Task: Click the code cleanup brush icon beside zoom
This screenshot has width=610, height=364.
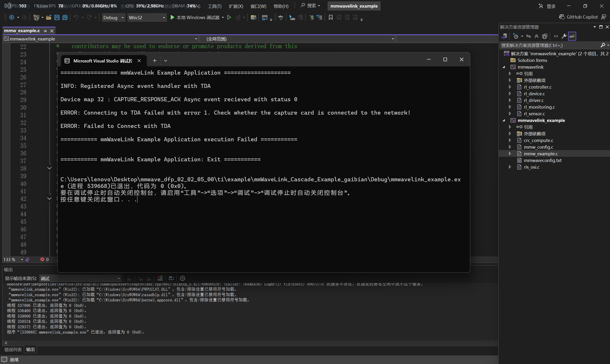Action: click(x=27, y=259)
